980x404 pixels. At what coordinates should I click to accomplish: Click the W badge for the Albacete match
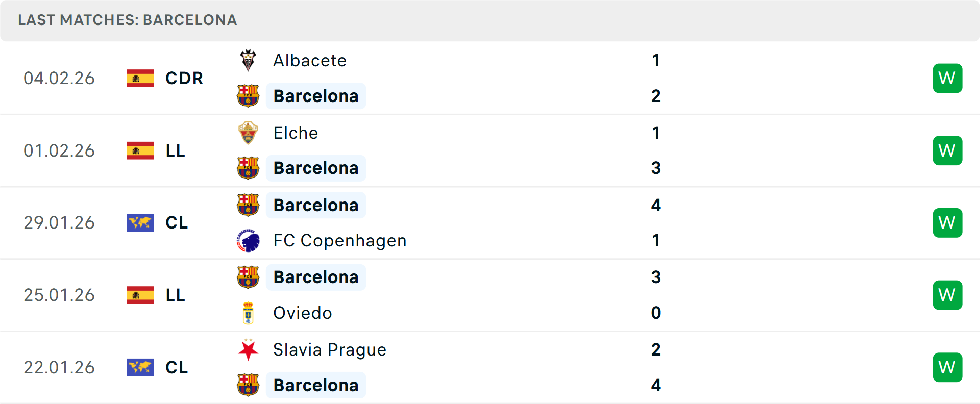pyautogui.click(x=947, y=78)
